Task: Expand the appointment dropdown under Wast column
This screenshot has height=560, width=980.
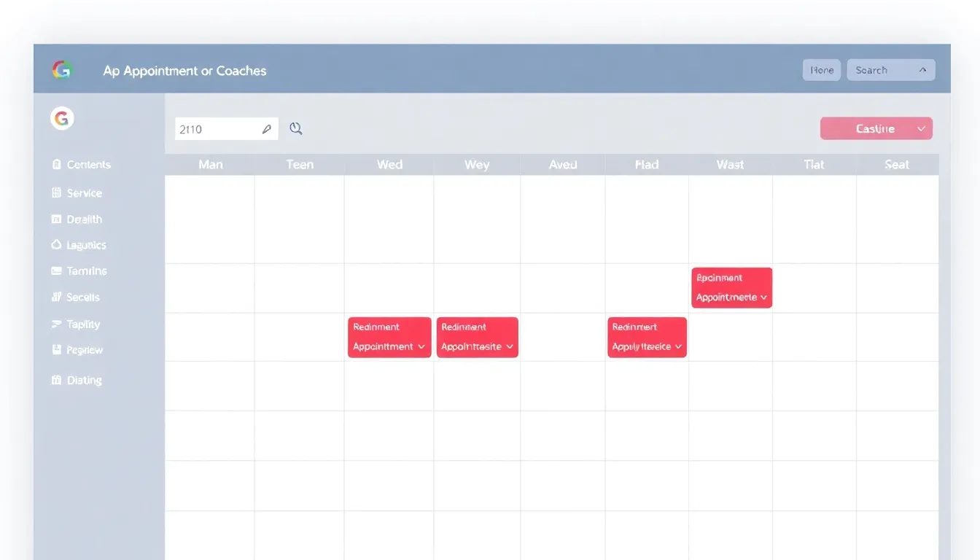Action: click(763, 297)
